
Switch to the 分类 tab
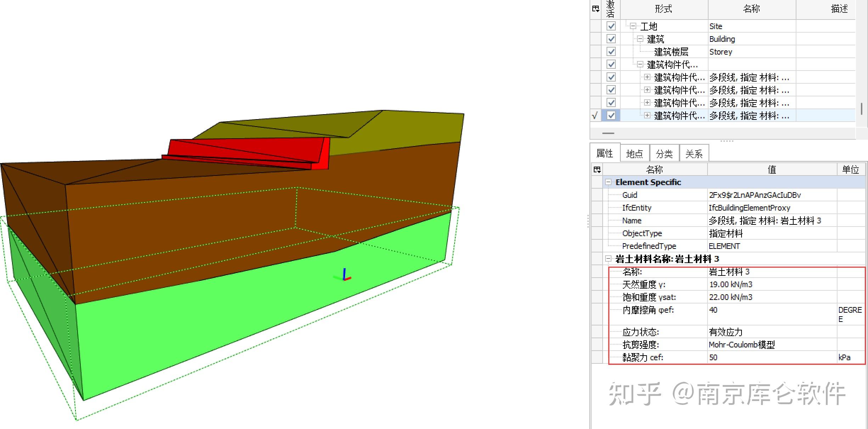(x=664, y=154)
